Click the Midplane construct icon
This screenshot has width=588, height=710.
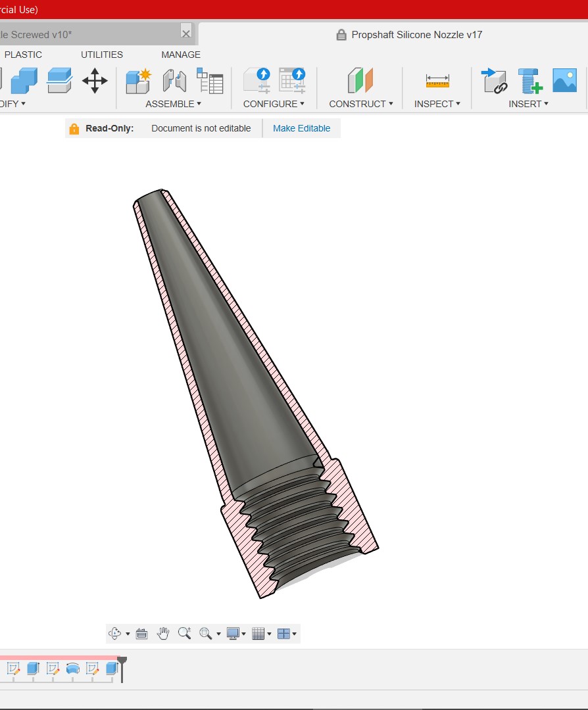[360, 81]
